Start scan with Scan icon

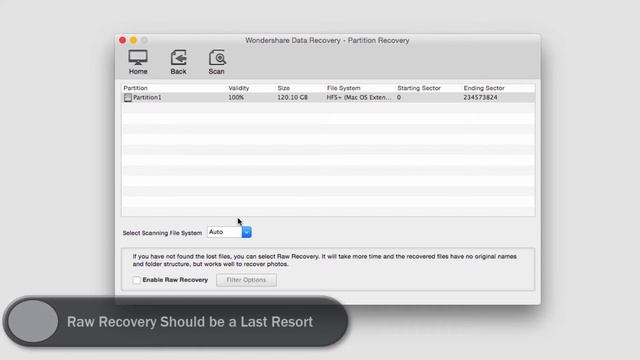(217, 58)
